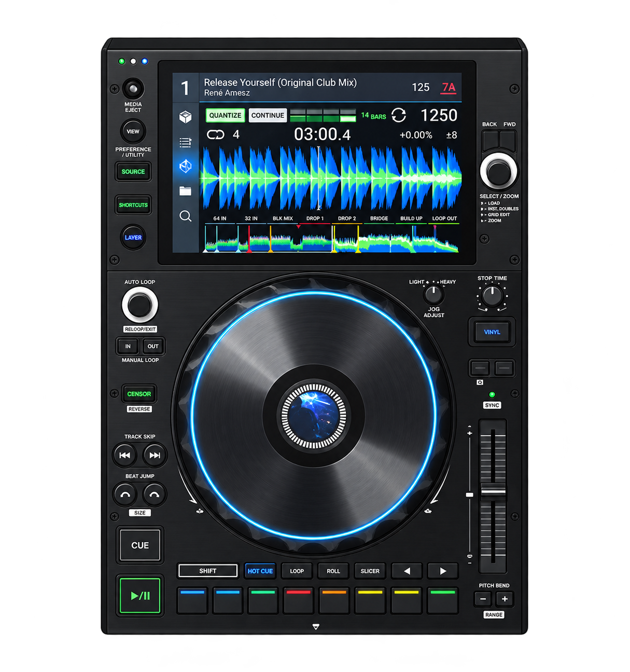The width and height of the screenshot is (630, 672).
Task: Open the crate/library cube icon on screen
Action: [185, 117]
